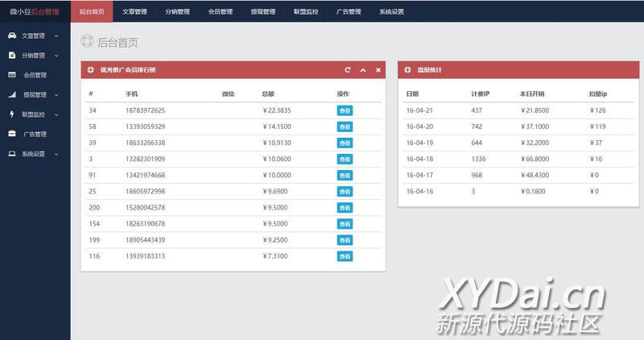This screenshot has width=644, height=340.
Task: Click 查看 button for member 18263190678
Action: (x=345, y=224)
